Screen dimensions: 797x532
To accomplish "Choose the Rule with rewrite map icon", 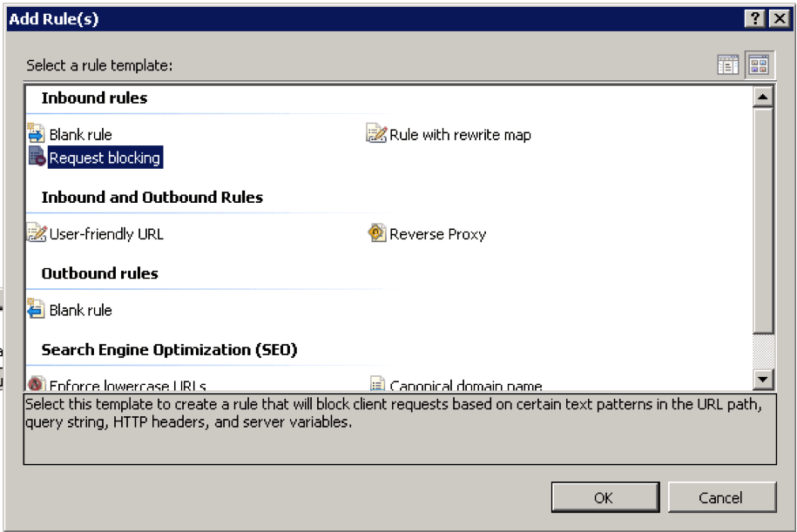I will point(376,134).
